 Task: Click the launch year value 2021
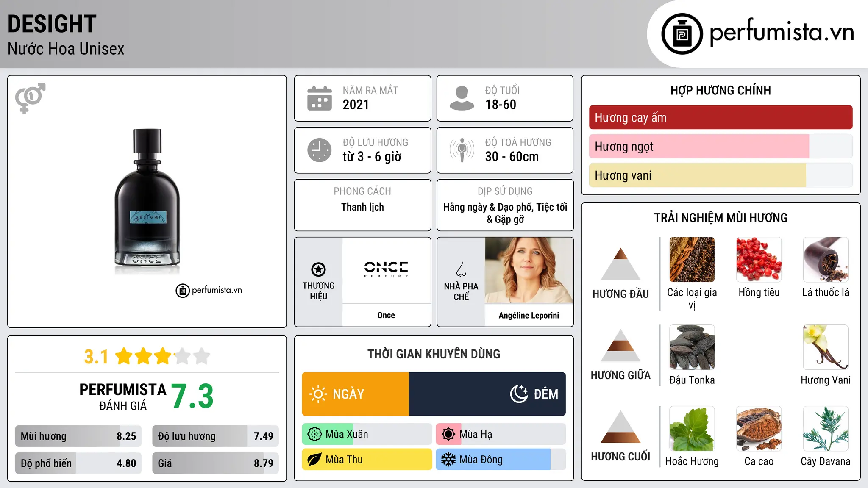point(356,105)
